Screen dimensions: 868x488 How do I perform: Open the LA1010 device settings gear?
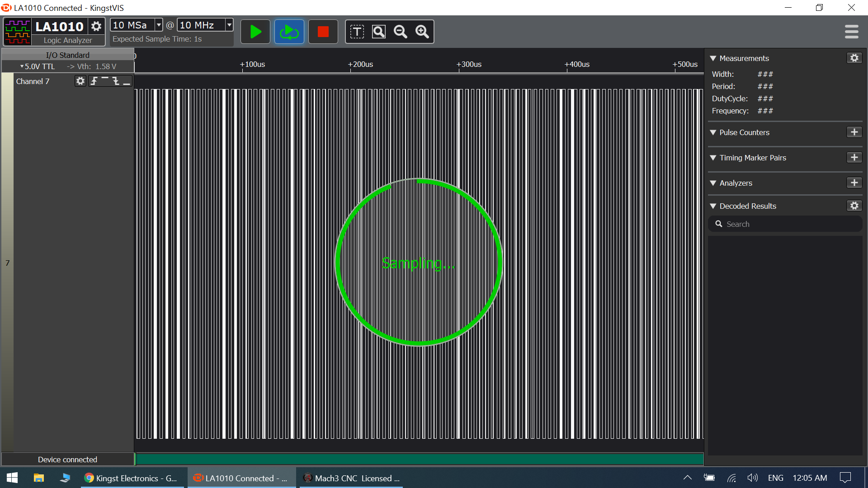96,26
